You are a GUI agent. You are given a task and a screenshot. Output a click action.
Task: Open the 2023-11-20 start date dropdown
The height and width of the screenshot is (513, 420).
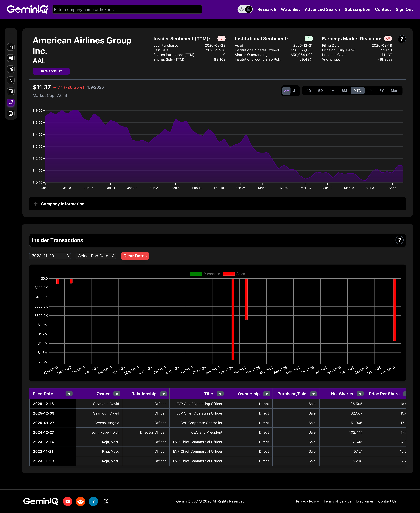[x=50, y=256]
